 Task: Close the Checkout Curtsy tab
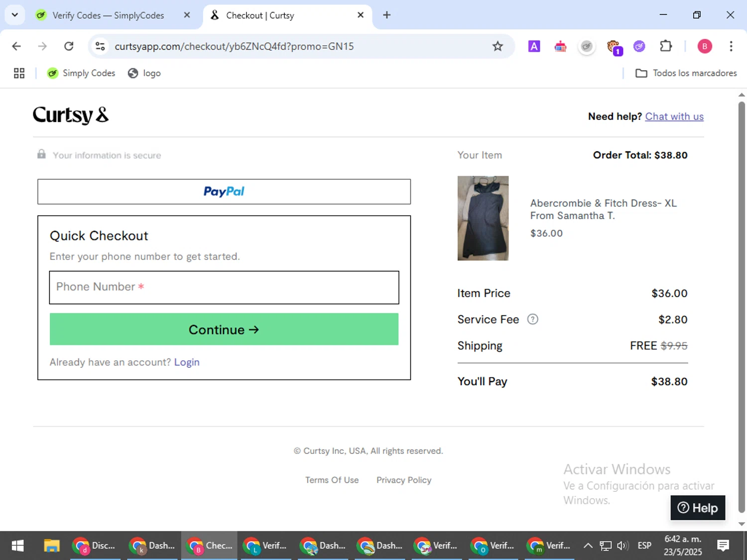pyautogui.click(x=361, y=15)
